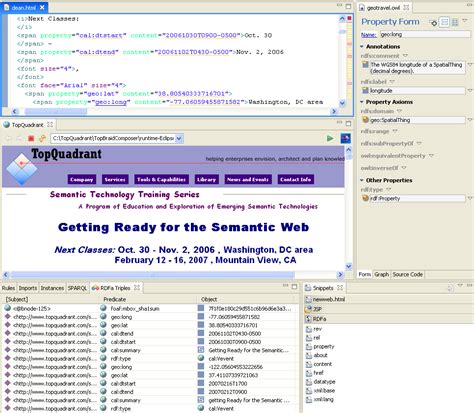
Task: Select the geotravel.owl editor tab
Action: tap(383, 7)
